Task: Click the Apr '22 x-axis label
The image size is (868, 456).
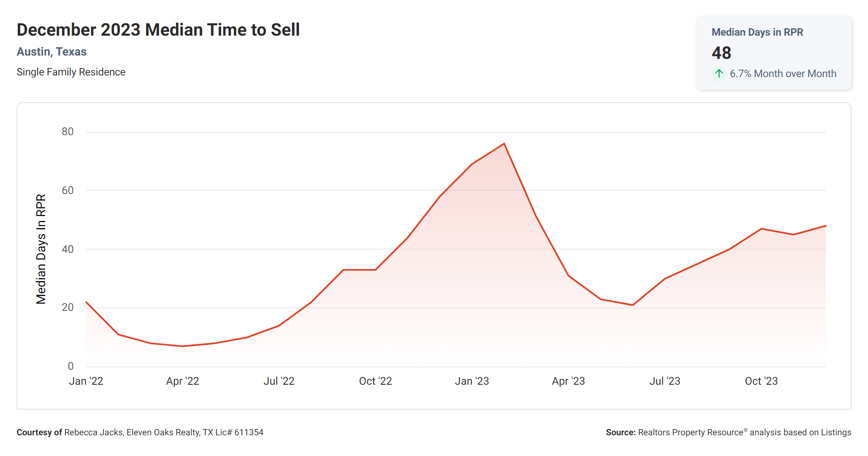Action: [x=182, y=381]
